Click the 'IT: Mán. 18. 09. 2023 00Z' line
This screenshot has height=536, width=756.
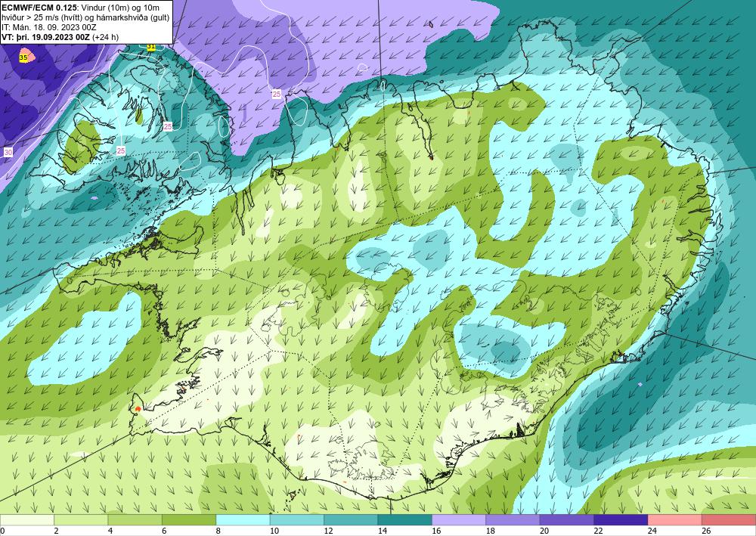coord(49,27)
